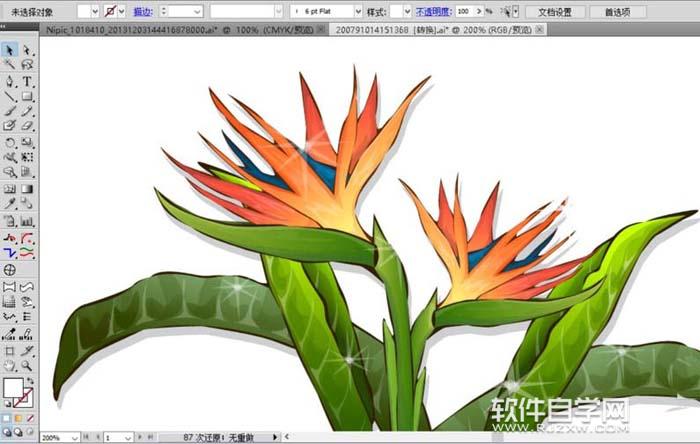
Task: Select the Zoom magnifier tool
Action: (x=27, y=366)
